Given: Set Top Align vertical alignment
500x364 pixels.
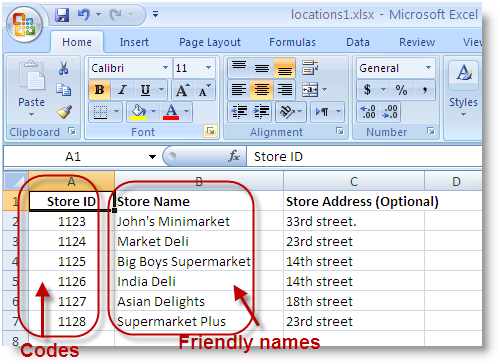Looking at the screenshot, I should click(239, 68).
